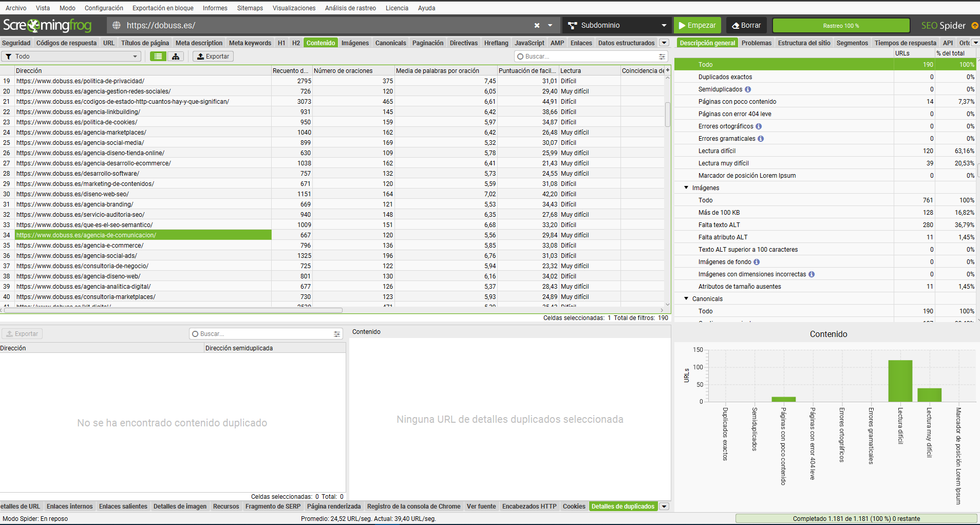This screenshot has width=980, height=525.
Task: Show info icon for Errores gramaticales
Action: click(761, 139)
